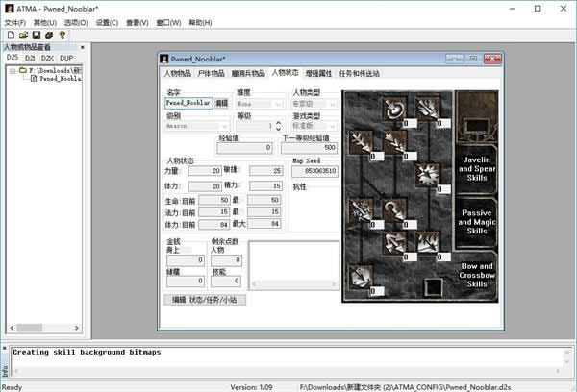
Task: Open the 难度 difficulty dropdown
Action: point(260,104)
